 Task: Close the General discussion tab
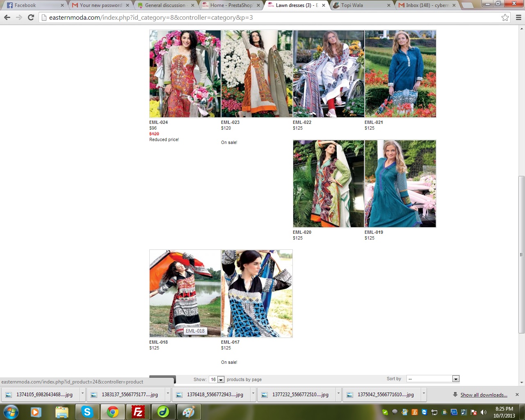click(x=193, y=5)
